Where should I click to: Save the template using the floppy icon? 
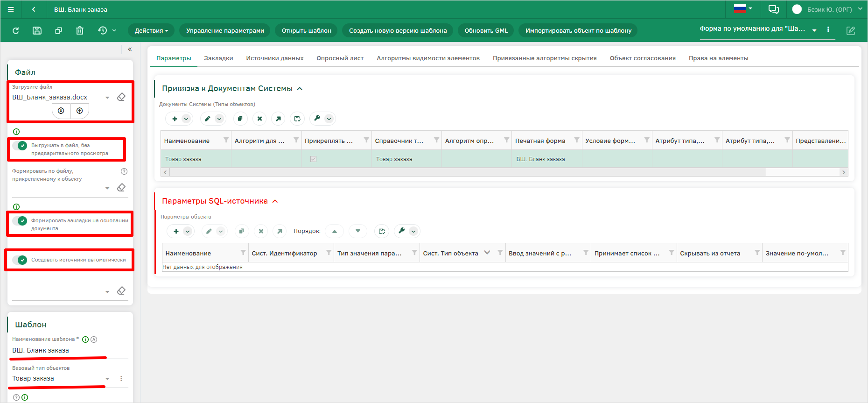pyautogui.click(x=37, y=30)
